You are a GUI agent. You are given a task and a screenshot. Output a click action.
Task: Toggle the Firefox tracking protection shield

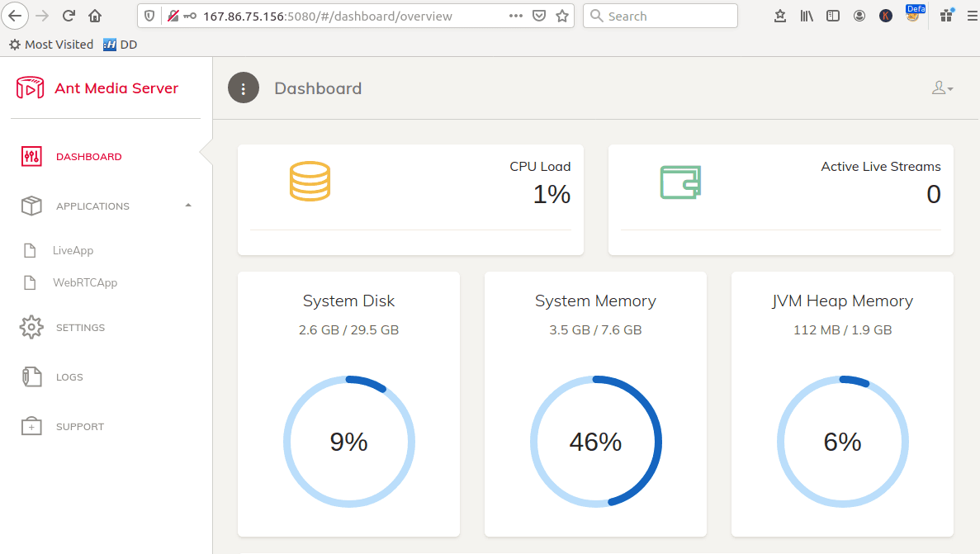(149, 15)
